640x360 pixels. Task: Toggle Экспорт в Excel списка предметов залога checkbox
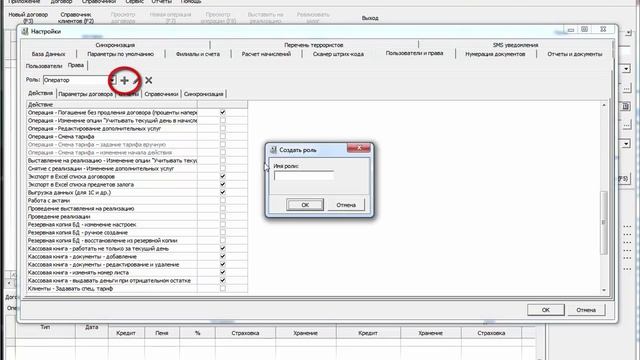pyautogui.click(x=222, y=184)
